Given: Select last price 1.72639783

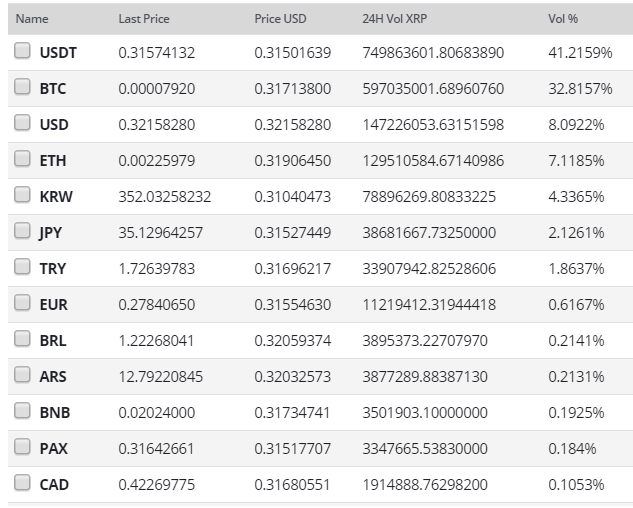Looking at the screenshot, I should point(157,269).
